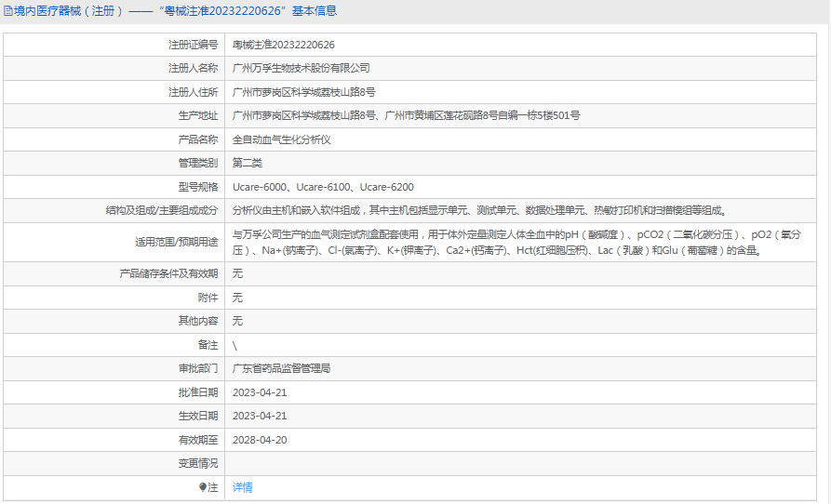Click the 无 value in 产品储存条件及有效期 row
The image size is (831, 504).
tap(237, 273)
